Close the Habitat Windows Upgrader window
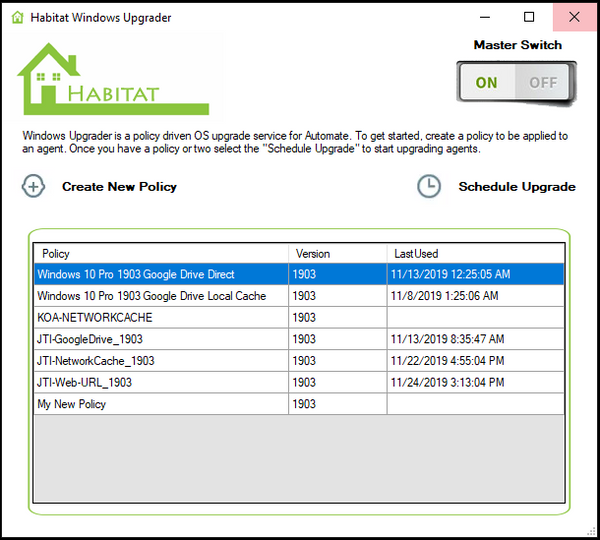The image size is (600, 540). 574,17
